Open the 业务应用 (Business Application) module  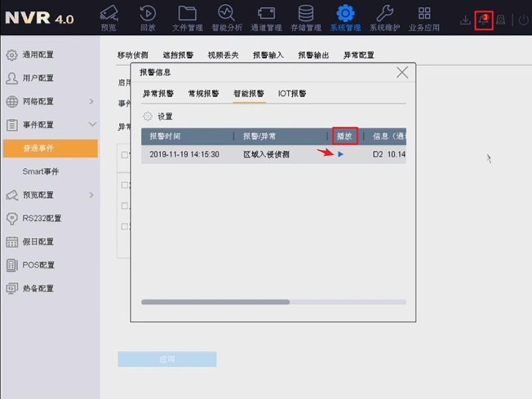tap(424, 17)
